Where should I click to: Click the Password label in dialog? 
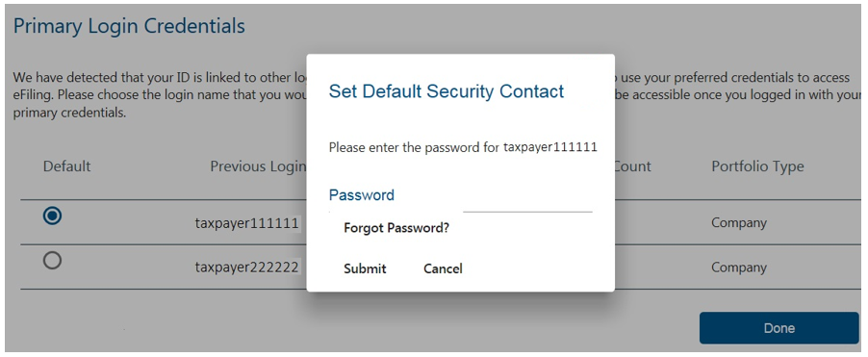point(362,194)
